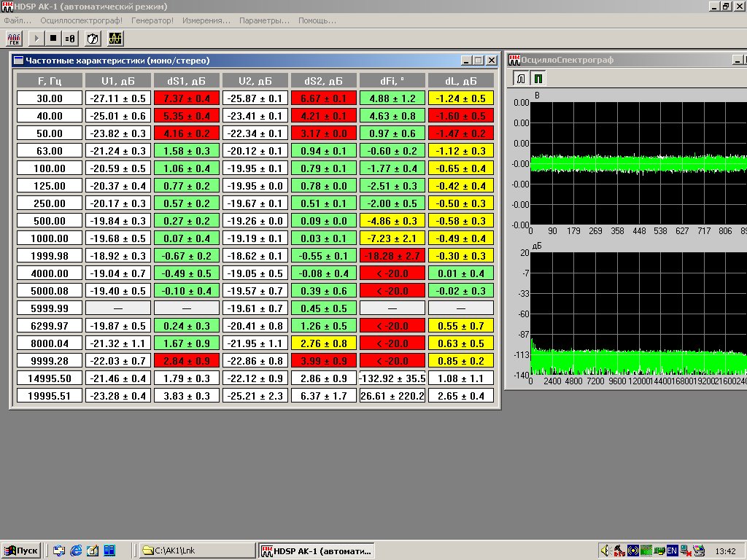This screenshot has height=560, width=747.
Task: Click the EN language indicator in tray
Action: click(x=672, y=551)
